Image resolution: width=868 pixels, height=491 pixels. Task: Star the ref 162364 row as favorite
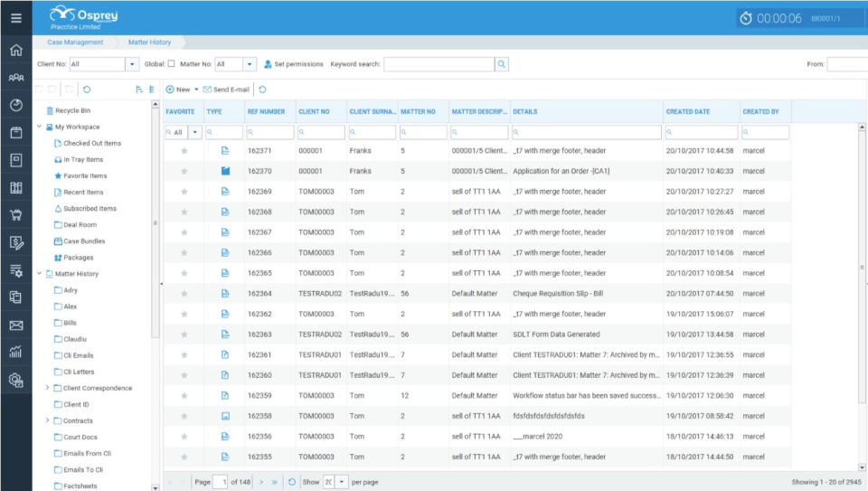click(184, 294)
